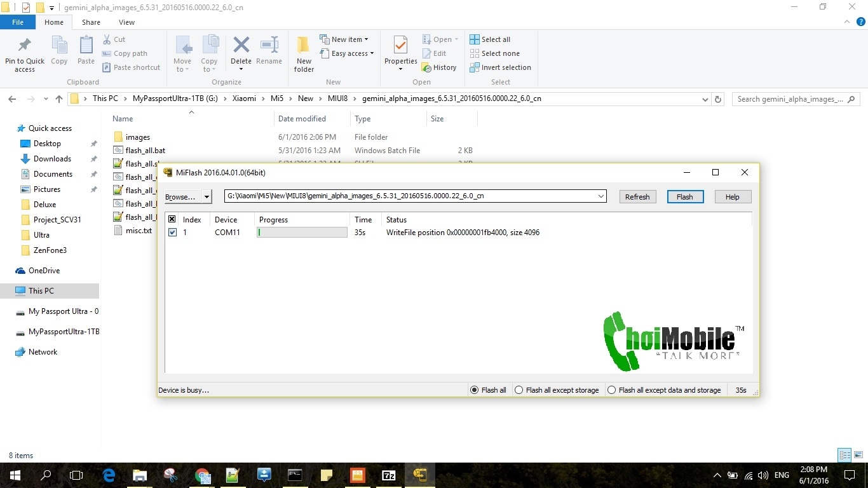The image size is (868, 488).
Task: Click the MIUI8 breadcrumb in the address bar
Action: point(336,98)
